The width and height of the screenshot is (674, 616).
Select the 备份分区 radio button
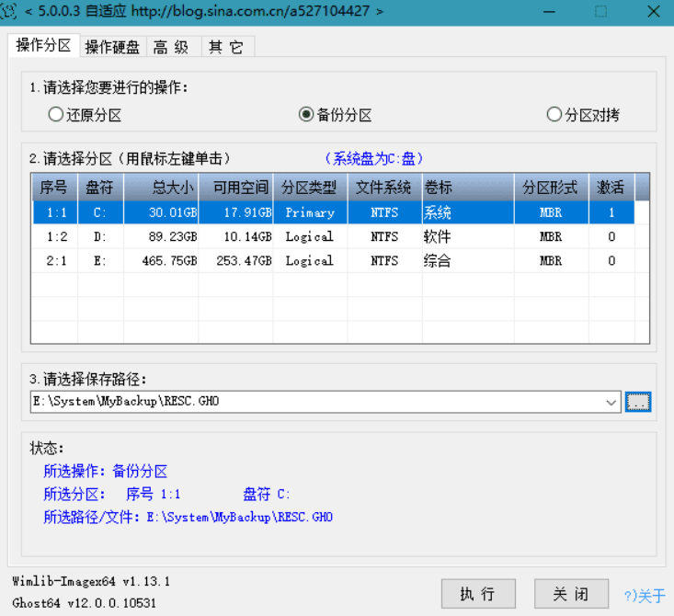click(306, 115)
